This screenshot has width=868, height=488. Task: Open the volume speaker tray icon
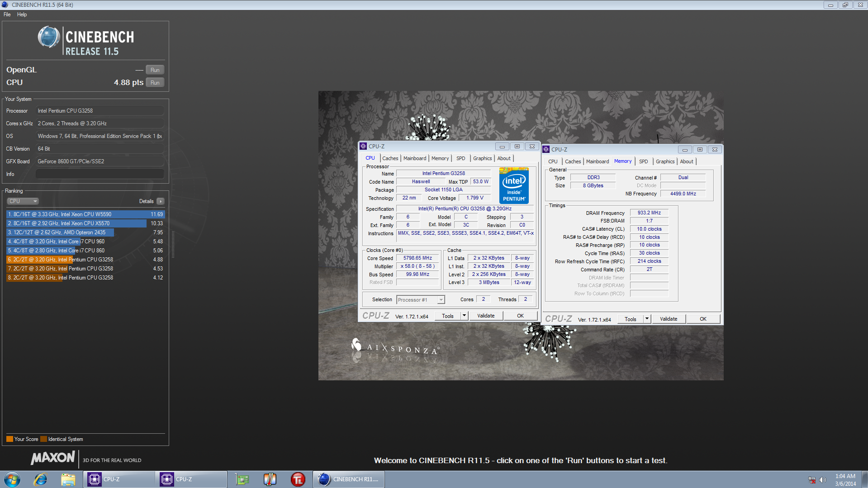(822, 480)
